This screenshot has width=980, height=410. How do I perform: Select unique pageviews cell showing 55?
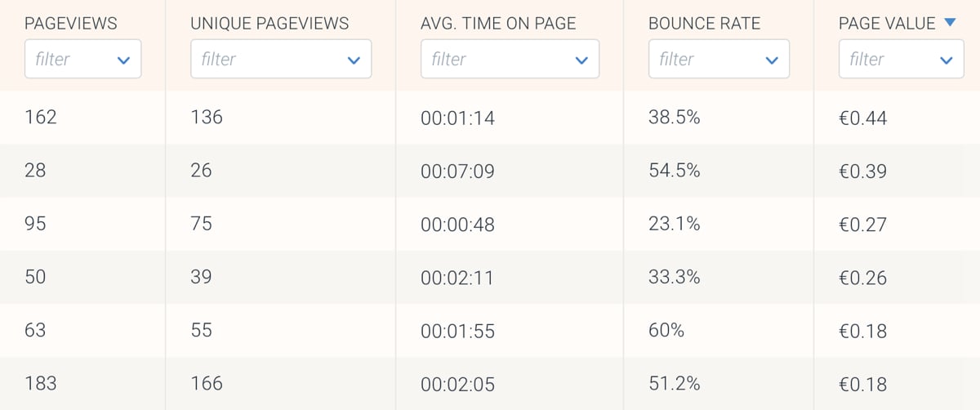click(x=201, y=330)
